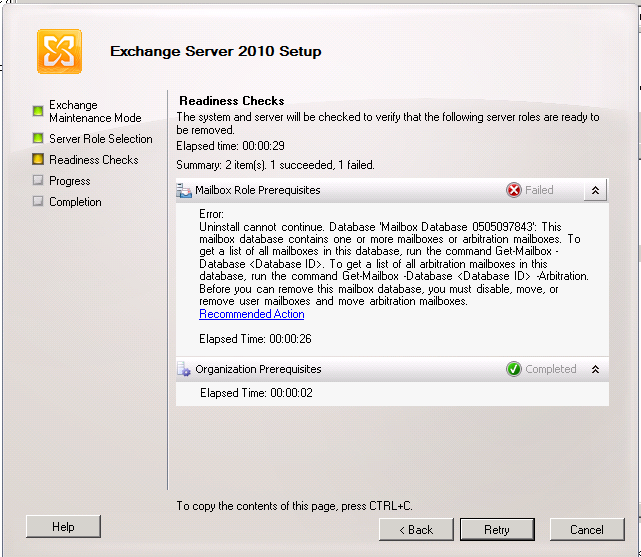Screen dimensions: 641x557
Task: Click the Exchange Server 2010 Setup title
Action: (216, 51)
